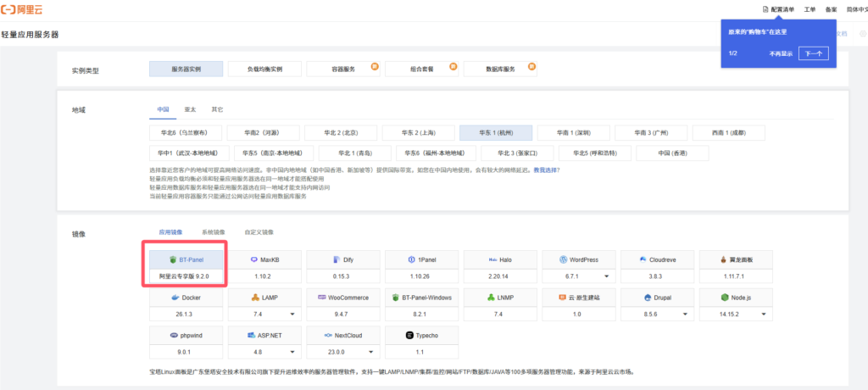Choose region 华南1 (深圳)
The height and width of the screenshot is (390, 868).
(x=574, y=133)
